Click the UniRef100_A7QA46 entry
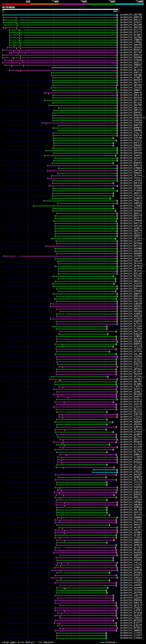Viewport: 146px width, 644px height. [x=131, y=60]
